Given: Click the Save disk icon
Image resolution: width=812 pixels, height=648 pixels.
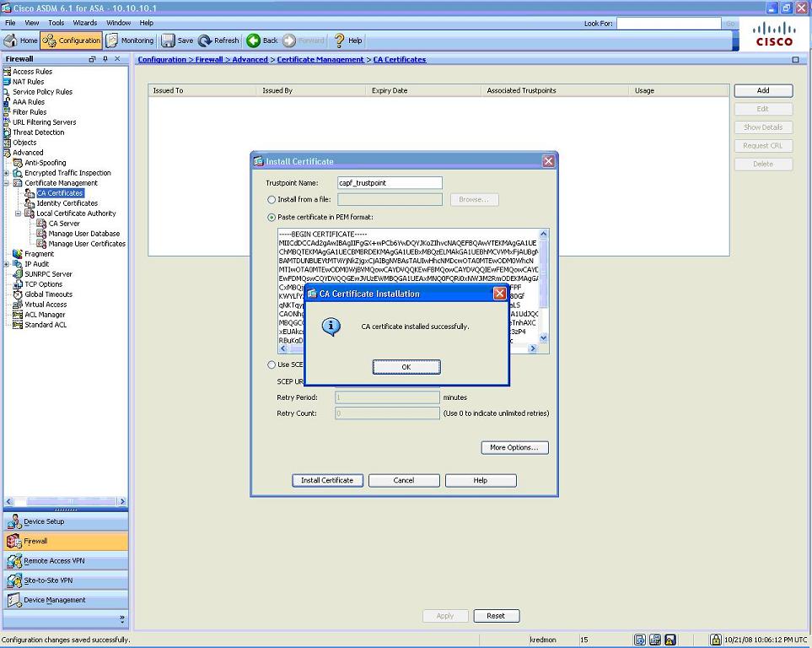Looking at the screenshot, I should (169, 40).
